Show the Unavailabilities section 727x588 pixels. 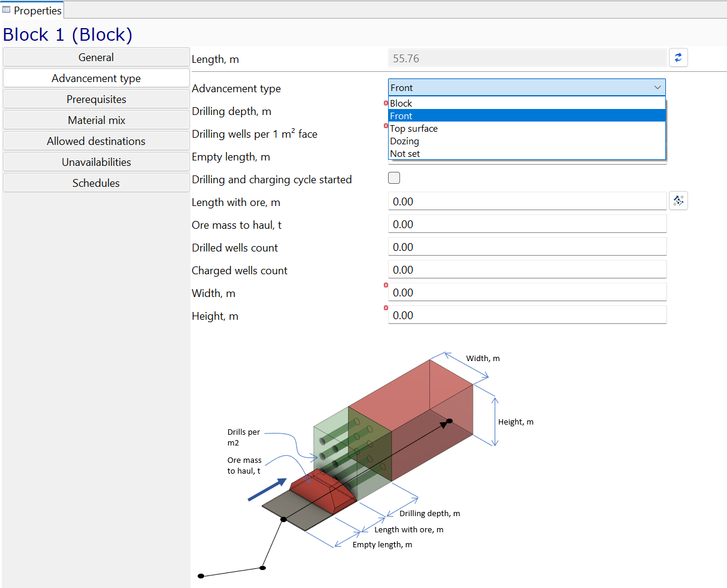[96, 162]
